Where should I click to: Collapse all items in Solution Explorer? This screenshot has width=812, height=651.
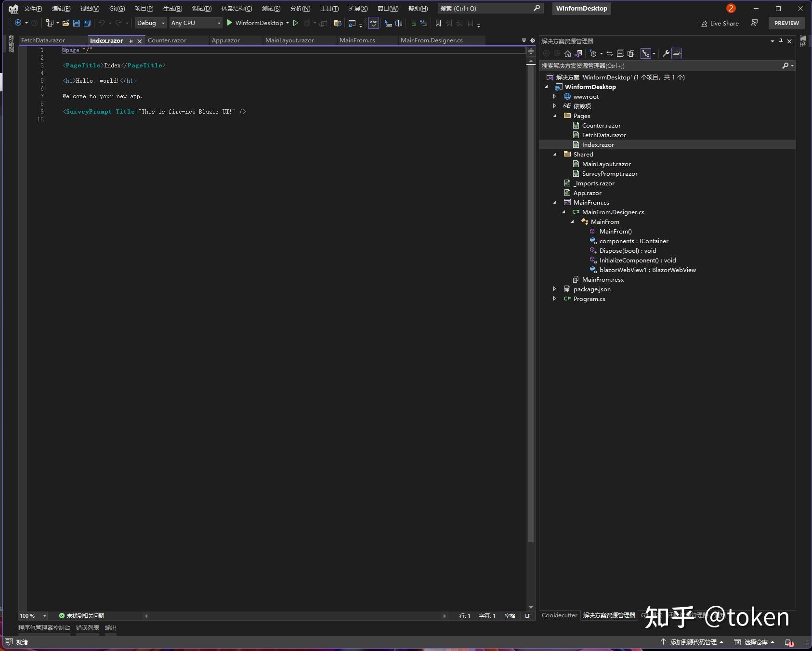pos(620,53)
